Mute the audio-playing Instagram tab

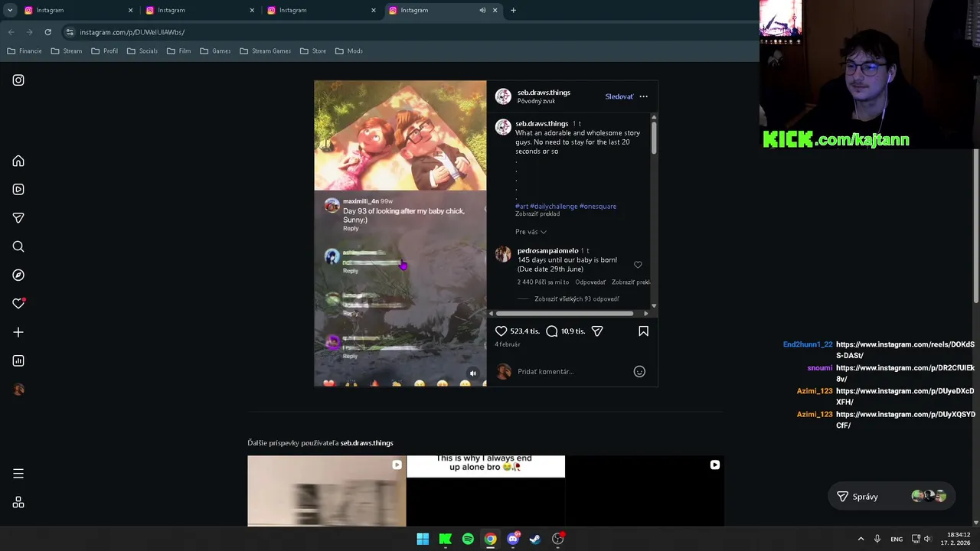point(482,10)
